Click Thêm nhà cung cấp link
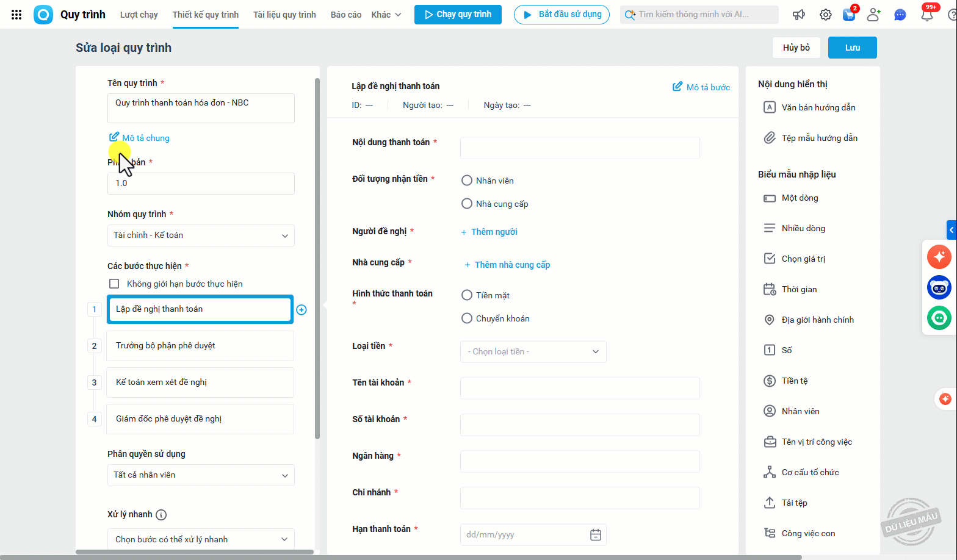This screenshot has width=957, height=560. 507,265
